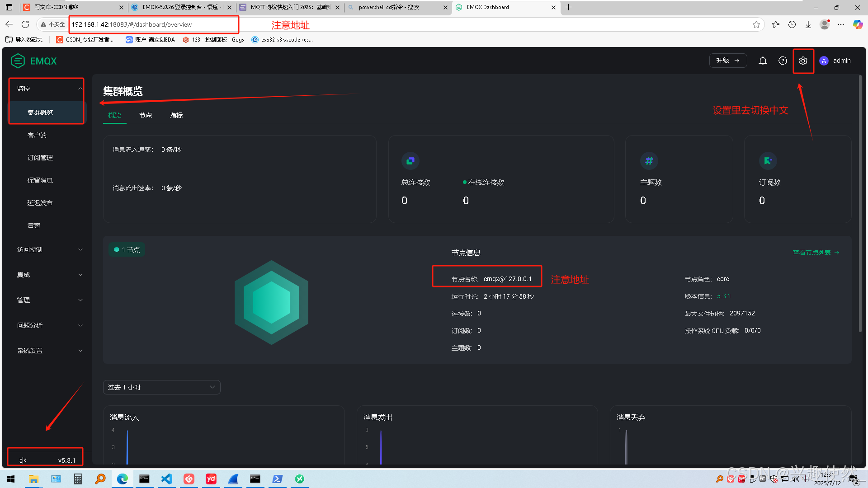
Task: Open the 账户-嘉立创EDA bookmark
Action: pos(150,40)
